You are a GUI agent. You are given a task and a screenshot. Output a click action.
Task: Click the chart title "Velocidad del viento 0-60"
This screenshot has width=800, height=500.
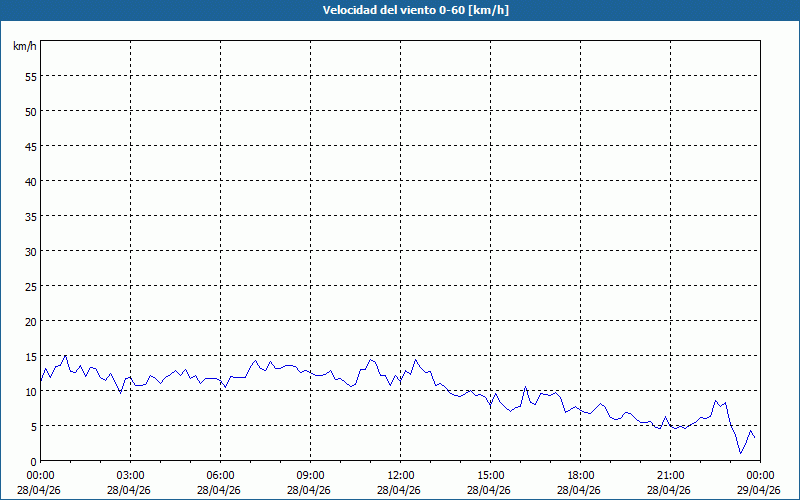coord(400,10)
